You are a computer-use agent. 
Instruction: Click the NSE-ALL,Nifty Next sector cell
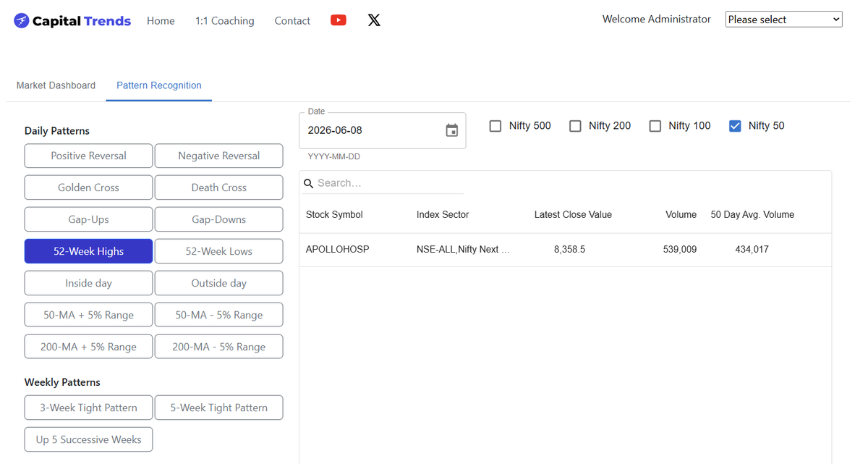(x=463, y=249)
